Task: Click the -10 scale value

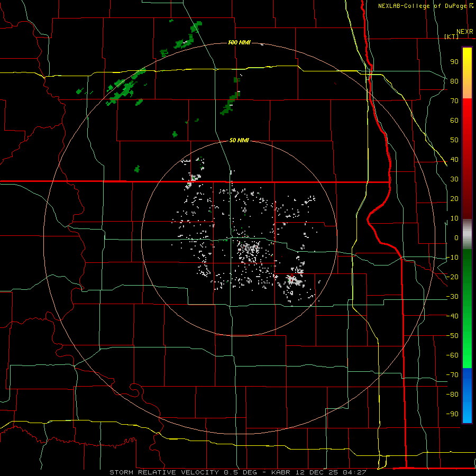Action: [x=452, y=258]
